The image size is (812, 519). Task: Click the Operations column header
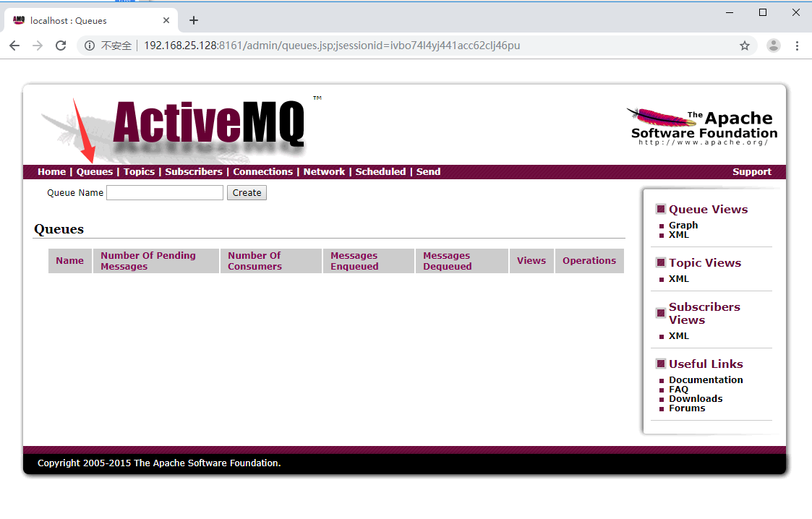point(589,261)
